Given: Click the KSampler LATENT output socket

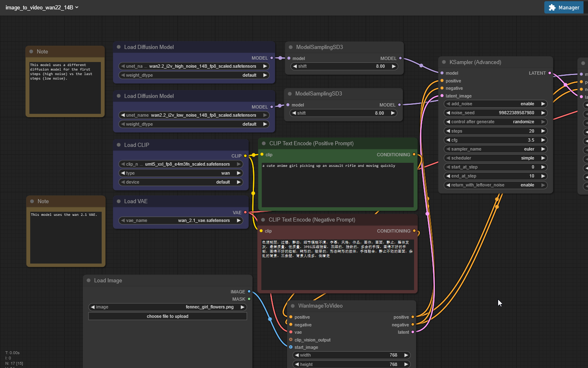Looking at the screenshot, I should click(550, 73).
